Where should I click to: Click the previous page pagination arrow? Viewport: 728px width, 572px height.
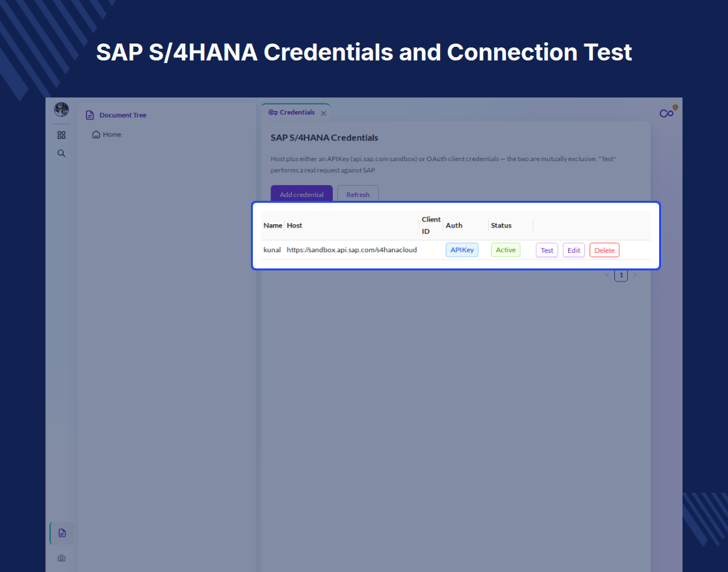click(607, 275)
